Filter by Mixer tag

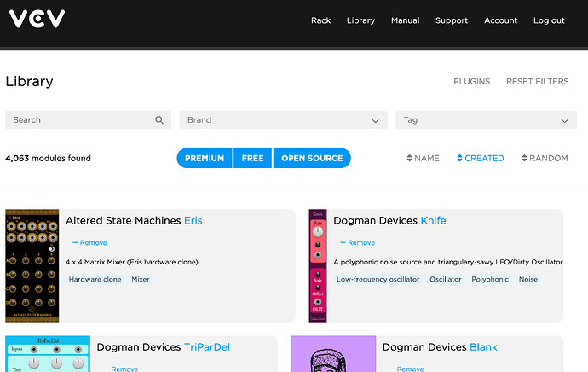tap(141, 279)
